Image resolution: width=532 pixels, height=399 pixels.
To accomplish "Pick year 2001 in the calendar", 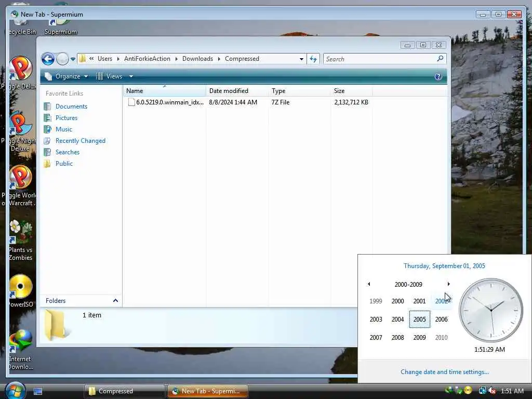I will 419,301.
